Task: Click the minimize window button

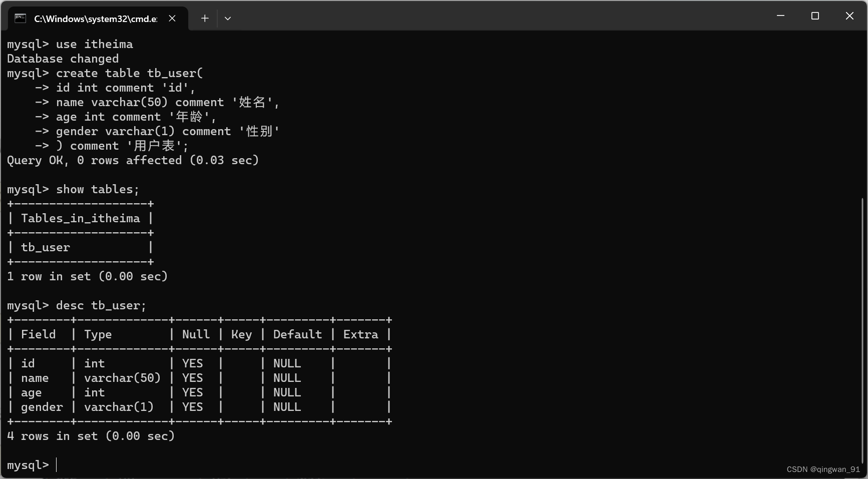Action: coord(780,16)
